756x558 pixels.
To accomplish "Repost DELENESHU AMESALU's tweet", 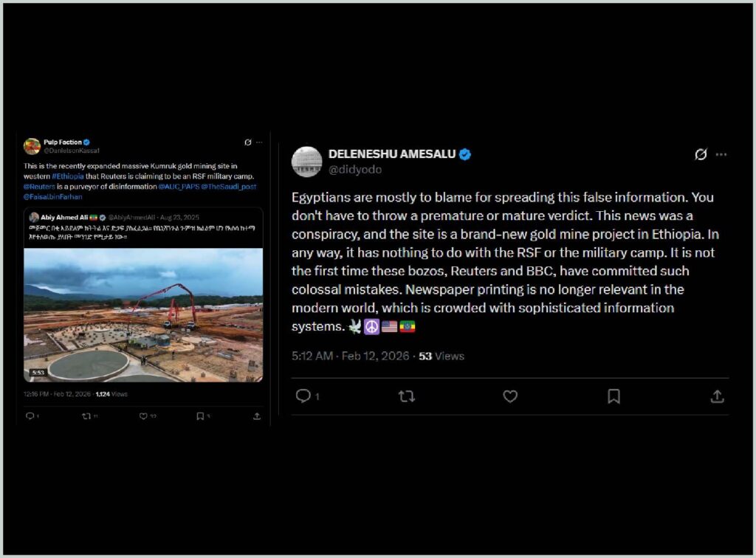I will click(x=407, y=396).
